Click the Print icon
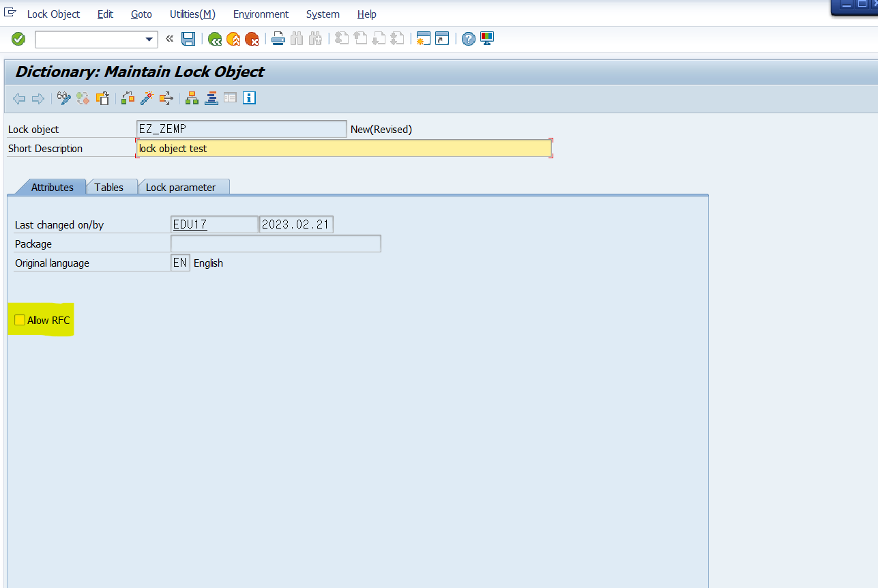Viewport: 878px width, 588px height. coord(278,39)
